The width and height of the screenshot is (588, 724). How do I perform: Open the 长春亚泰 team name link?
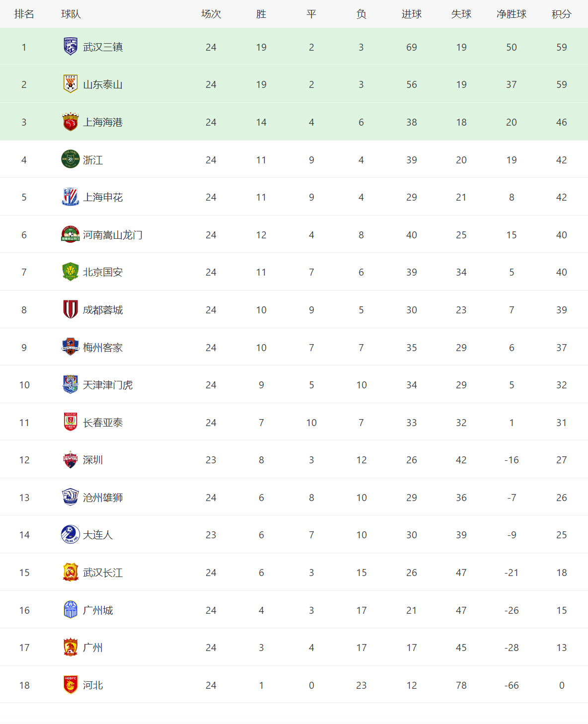[103, 423]
